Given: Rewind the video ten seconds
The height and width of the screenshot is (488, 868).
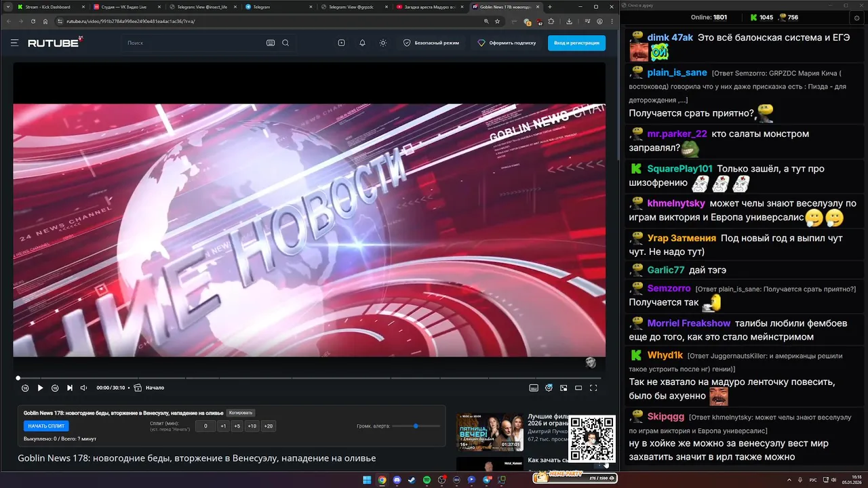Looking at the screenshot, I should click(25, 388).
